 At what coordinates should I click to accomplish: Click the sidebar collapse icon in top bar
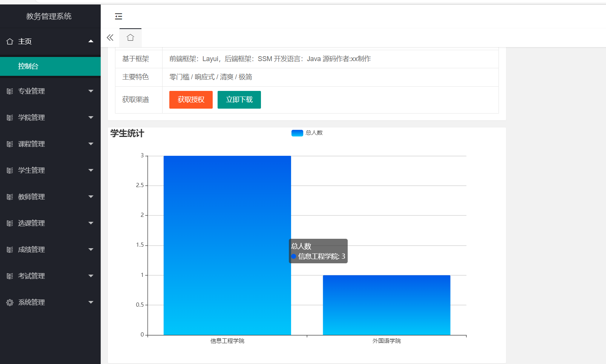(x=118, y=17)
